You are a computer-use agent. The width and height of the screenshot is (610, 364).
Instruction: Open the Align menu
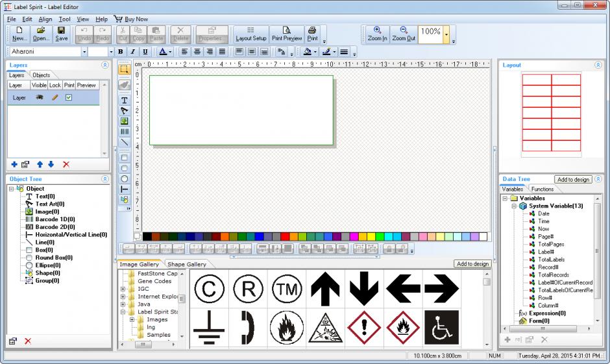tap(45, 19)
